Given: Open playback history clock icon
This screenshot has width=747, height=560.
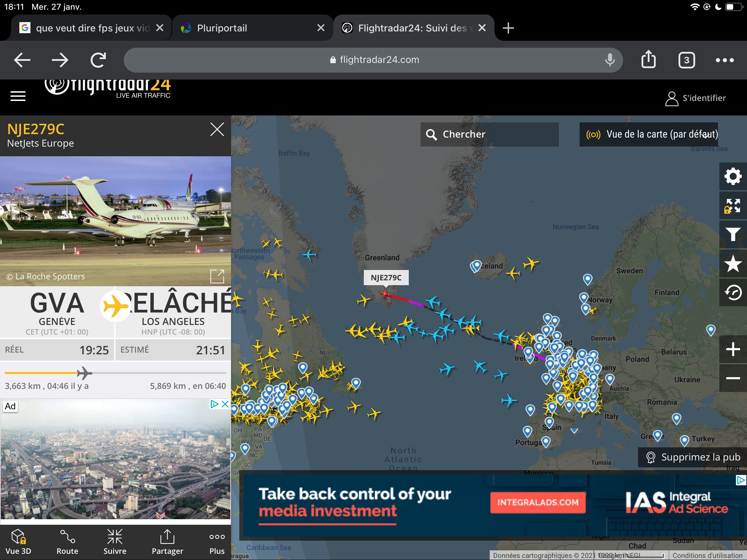Looking at the screenshot, I should coord(733,293).
